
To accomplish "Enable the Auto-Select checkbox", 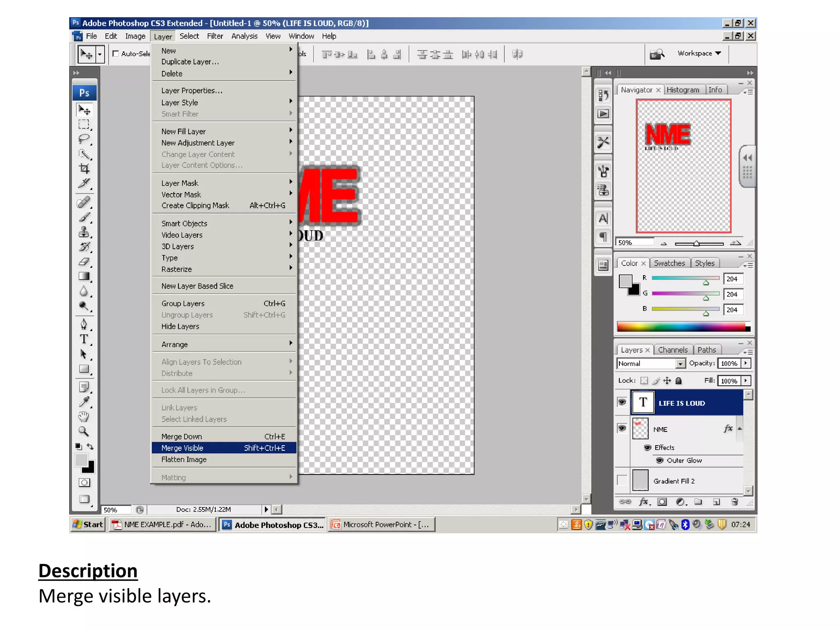I will (116, 54).
